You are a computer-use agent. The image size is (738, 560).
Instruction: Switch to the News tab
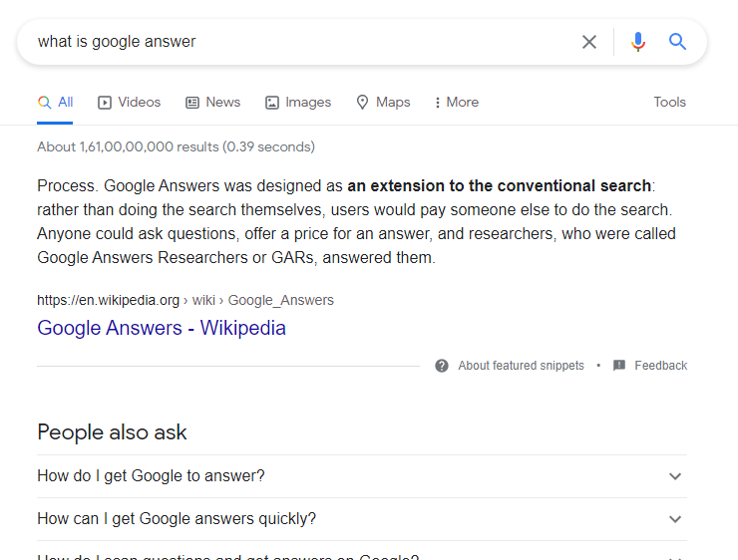click(x=213, y=103)
